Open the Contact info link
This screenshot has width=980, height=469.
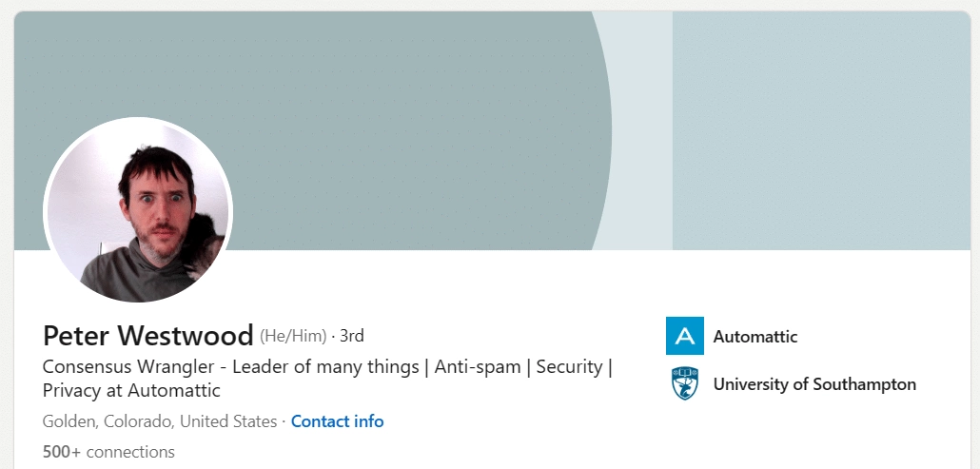337,421
